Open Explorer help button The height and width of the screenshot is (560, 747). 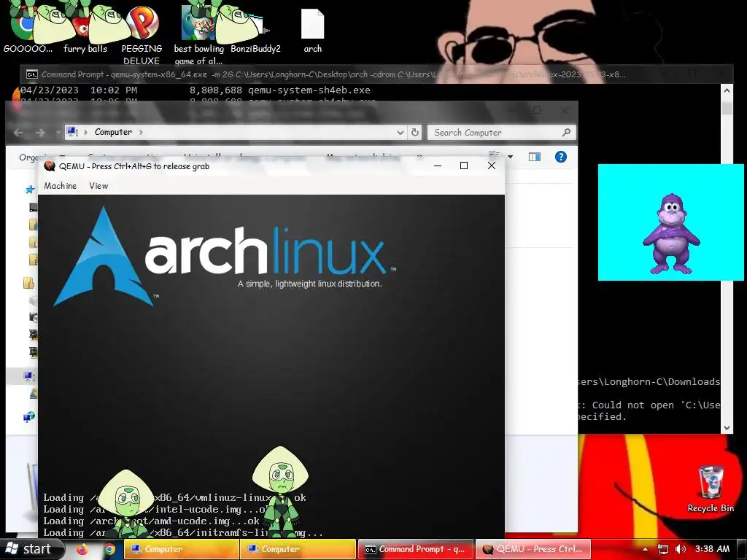click(561, 157)
